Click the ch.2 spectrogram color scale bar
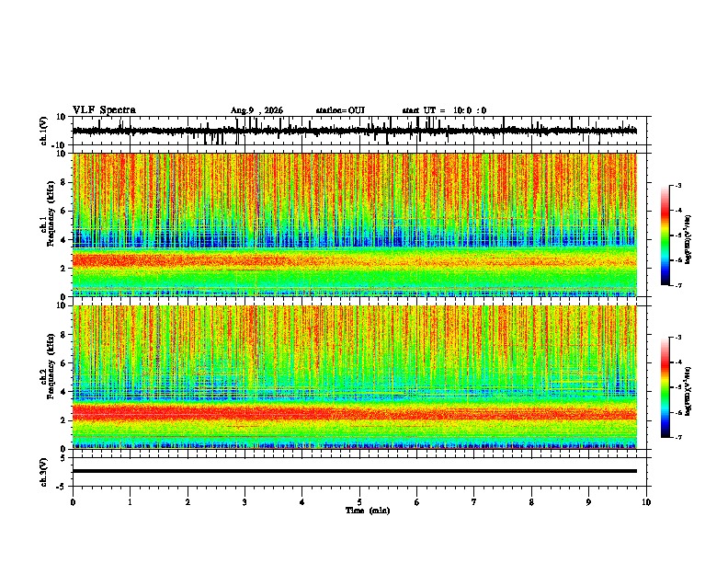Image resolution: width=728 pixels, height=563 pixels. 665,387
